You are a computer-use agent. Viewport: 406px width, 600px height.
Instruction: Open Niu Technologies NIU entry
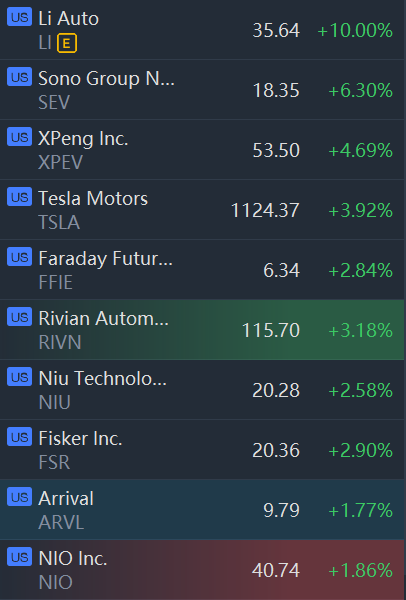pyautogui.click(x=202, y=390)
